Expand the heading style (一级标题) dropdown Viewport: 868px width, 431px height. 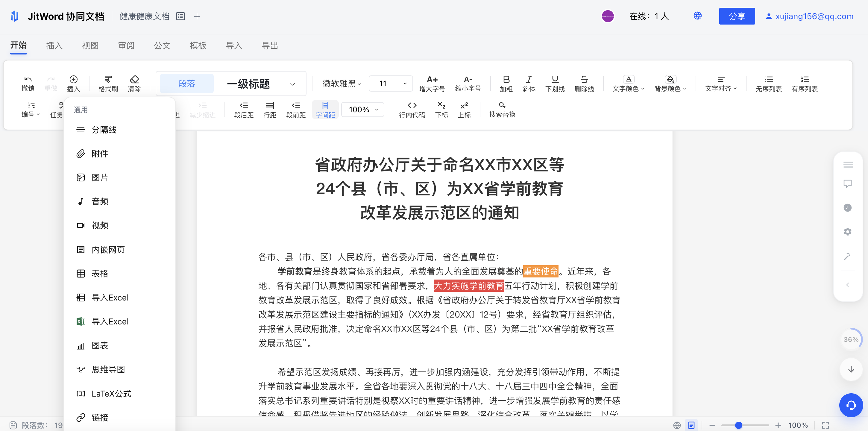(292, 84)
